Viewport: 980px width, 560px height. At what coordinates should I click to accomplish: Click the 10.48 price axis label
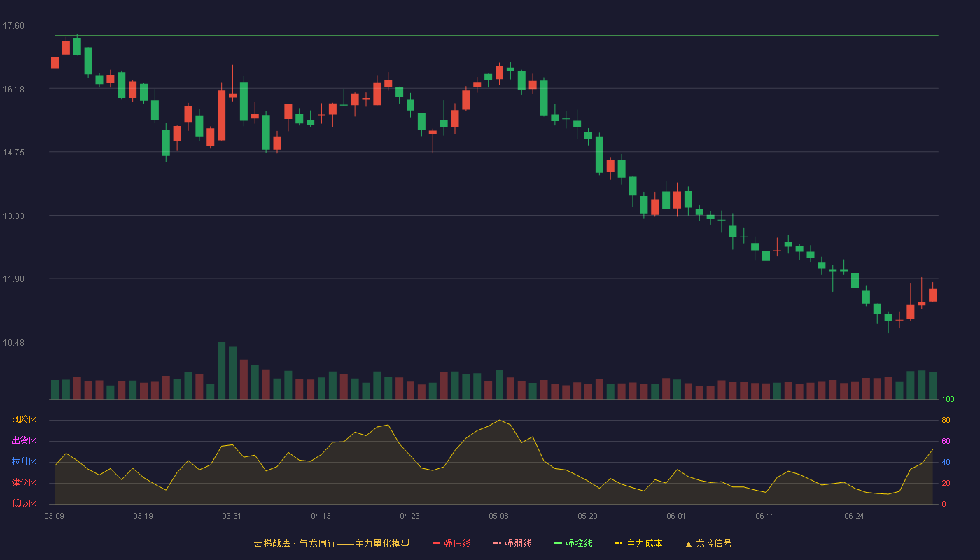13,342
